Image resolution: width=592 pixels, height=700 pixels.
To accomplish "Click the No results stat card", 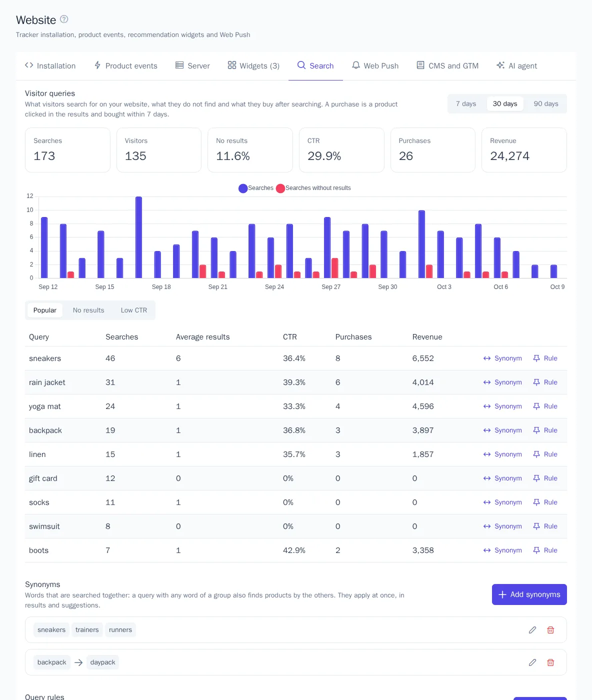I will coord(250,150).
